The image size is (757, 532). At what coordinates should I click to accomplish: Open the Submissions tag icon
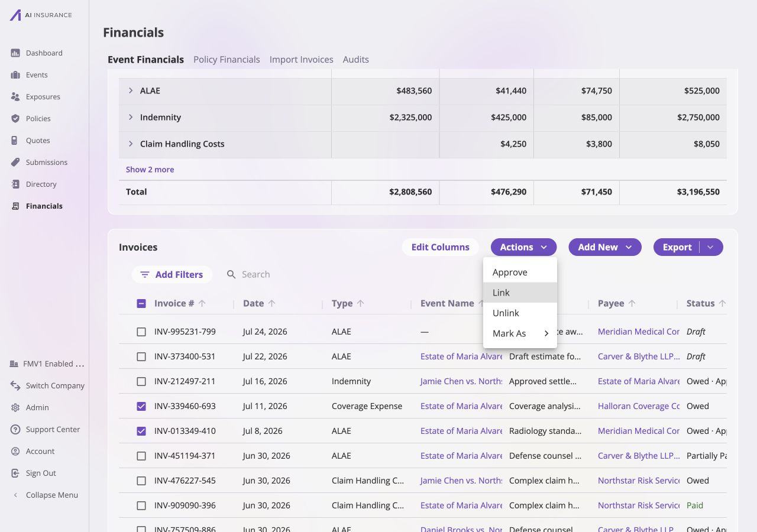tap(15, 163)
